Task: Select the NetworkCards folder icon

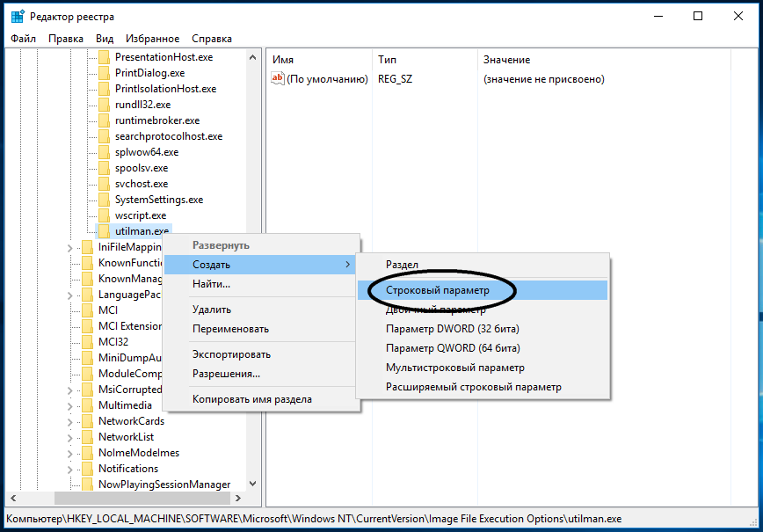Action: point(88,421)
